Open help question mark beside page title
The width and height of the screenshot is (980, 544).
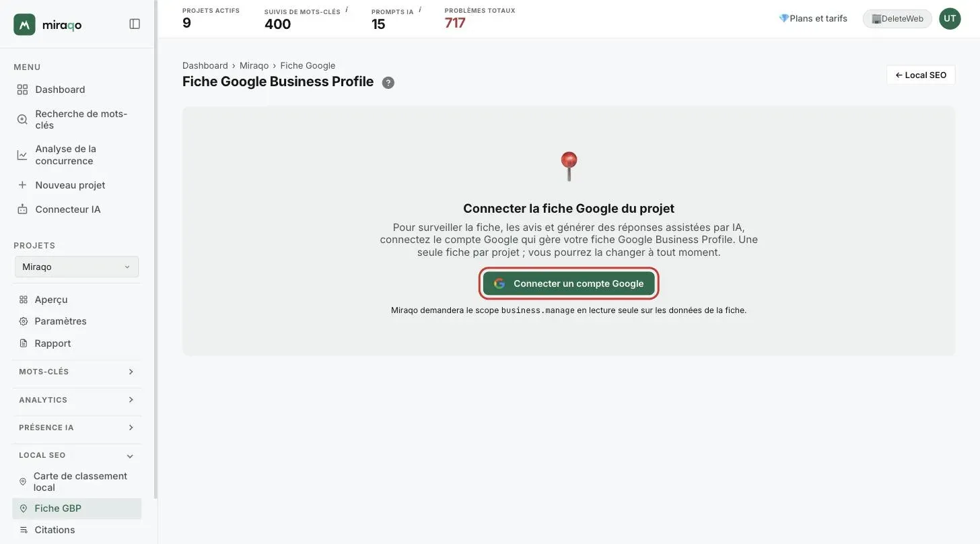pyautogui.click(x=388, y=82)
